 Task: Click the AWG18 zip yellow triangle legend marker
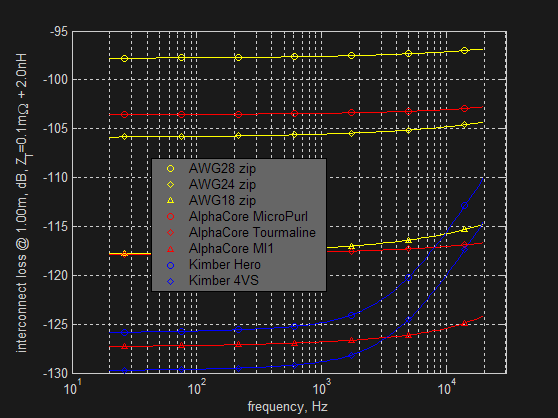(170, 200)
